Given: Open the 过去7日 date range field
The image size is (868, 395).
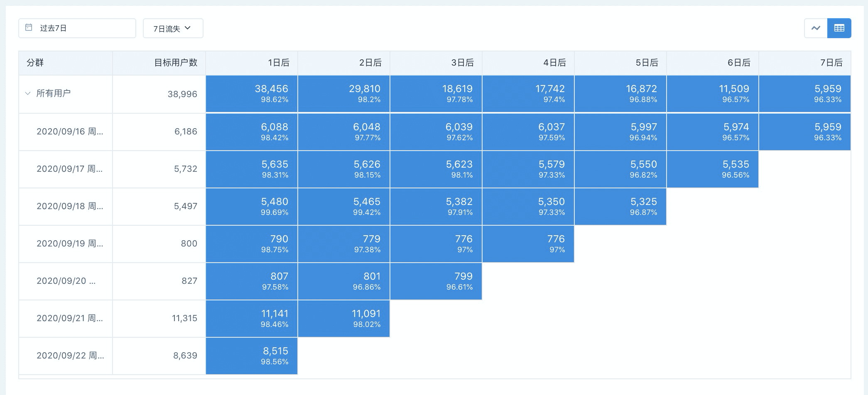Looking at the screenshot, I should pyautogui.click(x=77, y=28).
